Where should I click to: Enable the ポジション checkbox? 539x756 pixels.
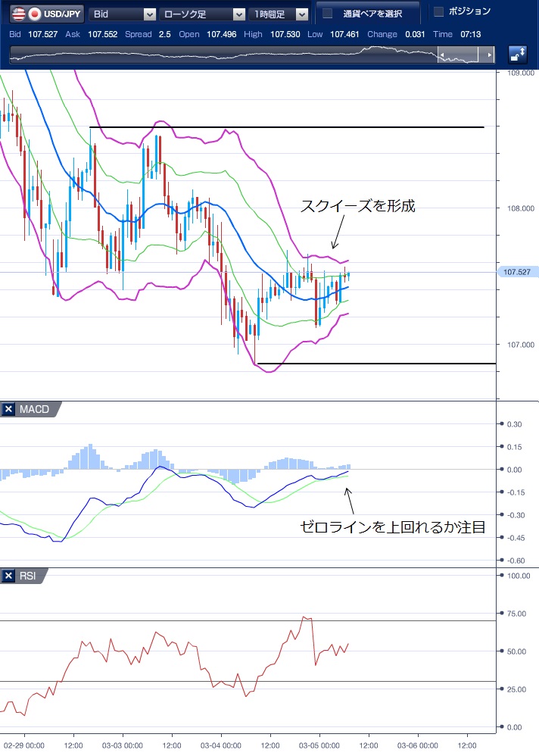click(438, 11)
